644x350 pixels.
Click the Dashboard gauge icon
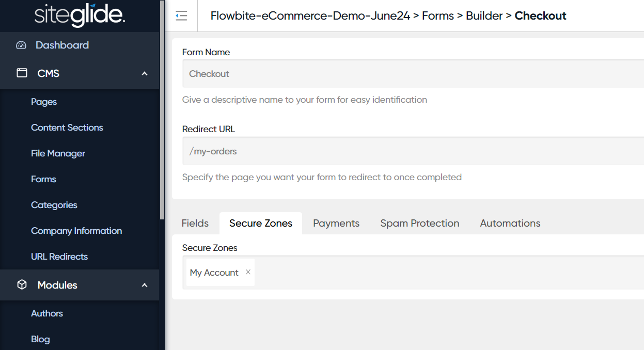click(x=21, y=45)
